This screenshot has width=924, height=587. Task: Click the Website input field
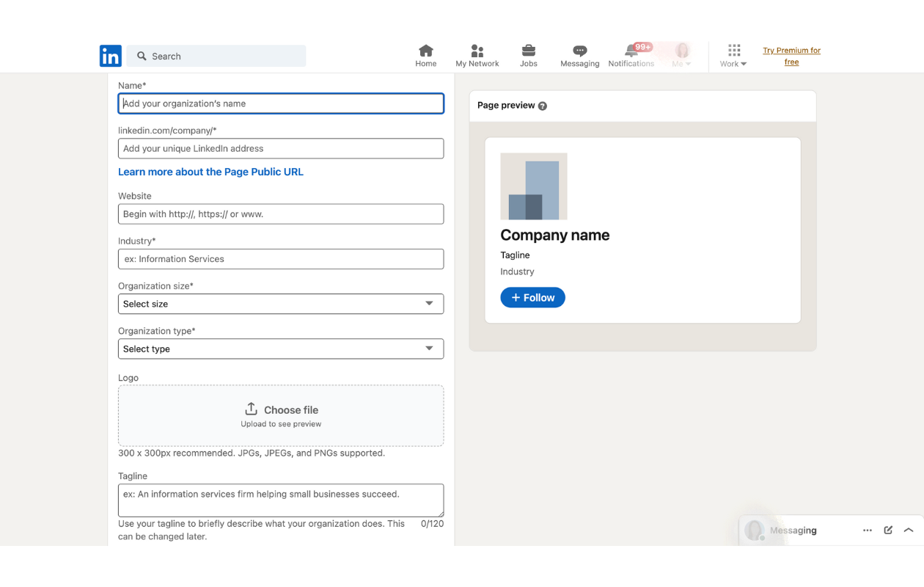pyautogui.click(x=281, y=214)
